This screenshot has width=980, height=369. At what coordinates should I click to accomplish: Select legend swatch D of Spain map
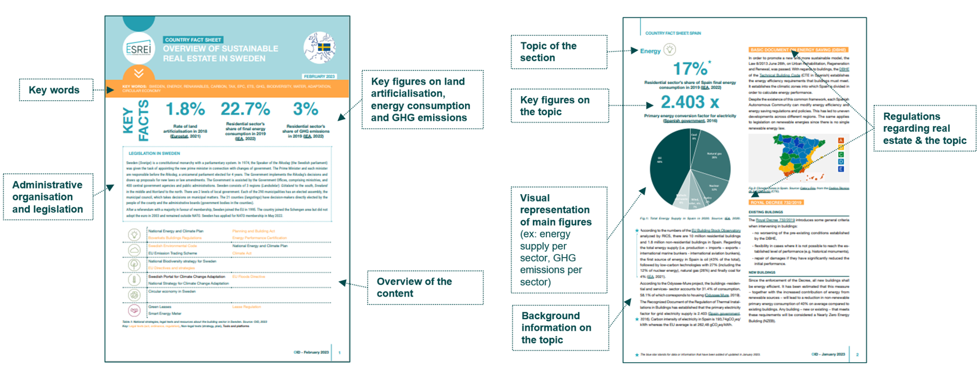[841, 161]
